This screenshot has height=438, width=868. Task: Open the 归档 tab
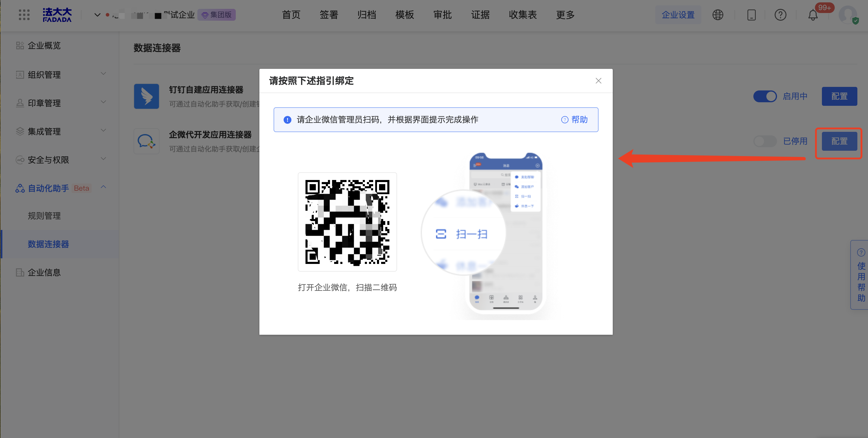point(367,15)
